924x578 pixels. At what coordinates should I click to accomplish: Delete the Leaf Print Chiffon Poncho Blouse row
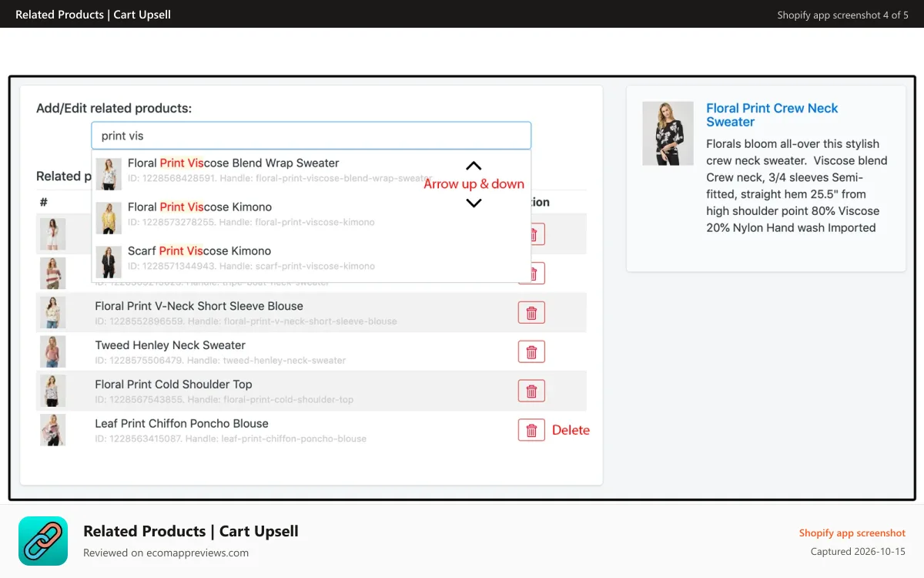[x=531, y=430]
